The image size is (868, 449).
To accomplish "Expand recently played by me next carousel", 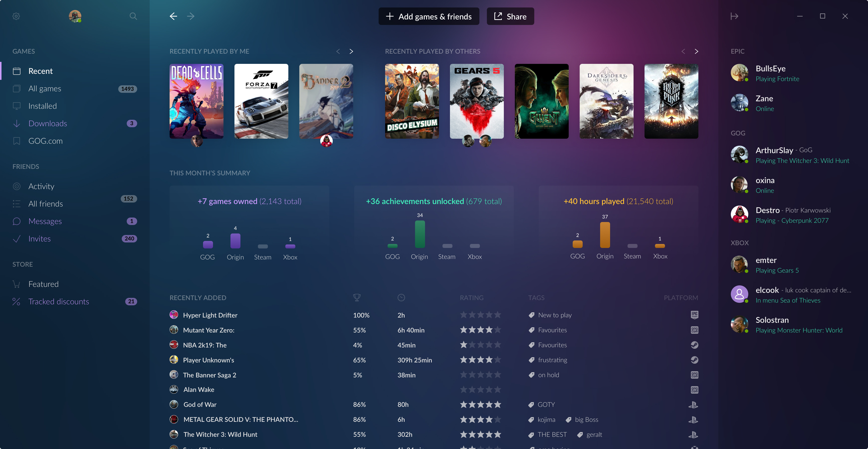I will pos(351,51).
